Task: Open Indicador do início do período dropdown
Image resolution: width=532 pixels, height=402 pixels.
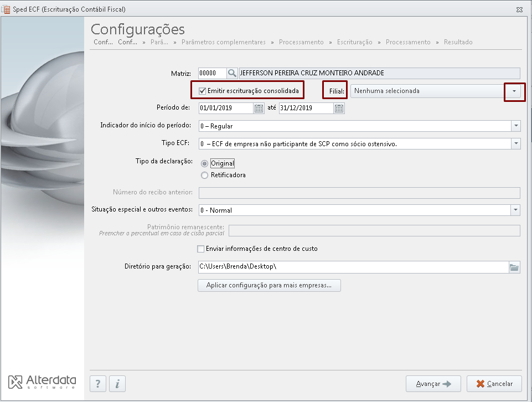Action: click(516, 126)
